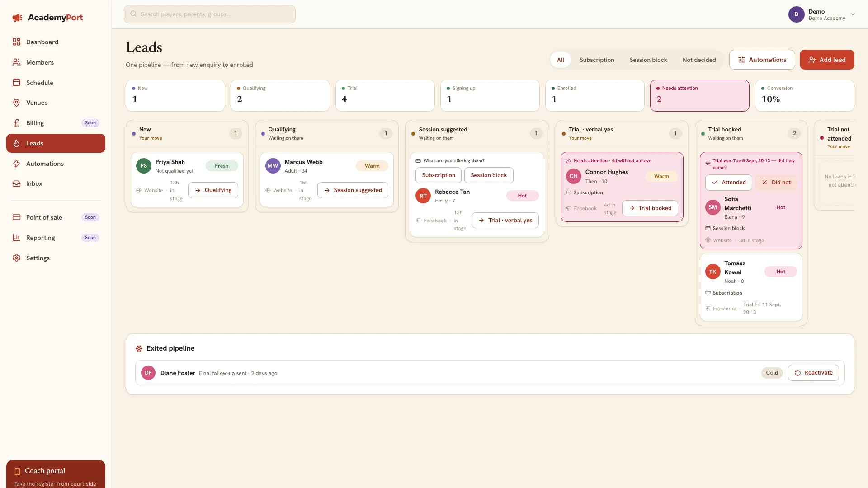
Task: Click Priya Shah's PS avatar
Action: point(144,166)
